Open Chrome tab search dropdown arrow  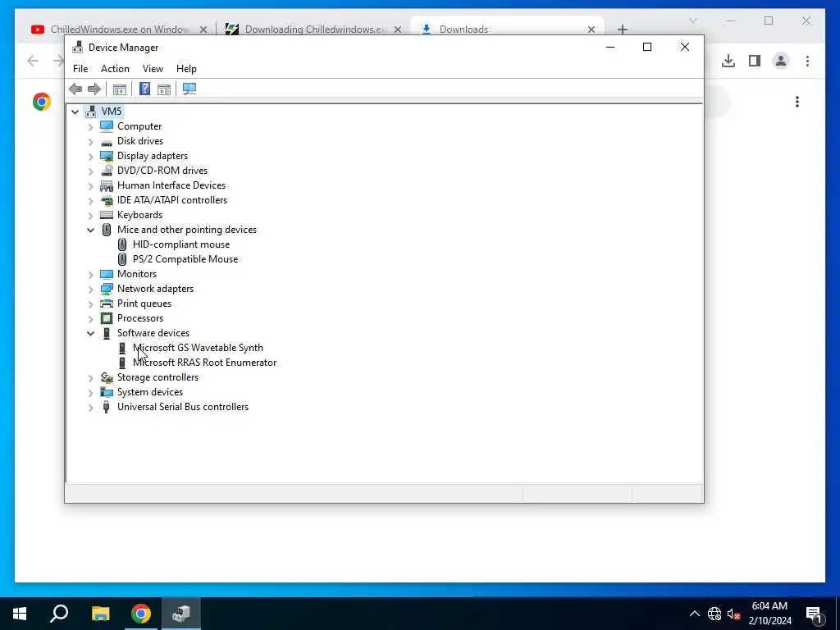pyautogui.click(x=692, y=21)
